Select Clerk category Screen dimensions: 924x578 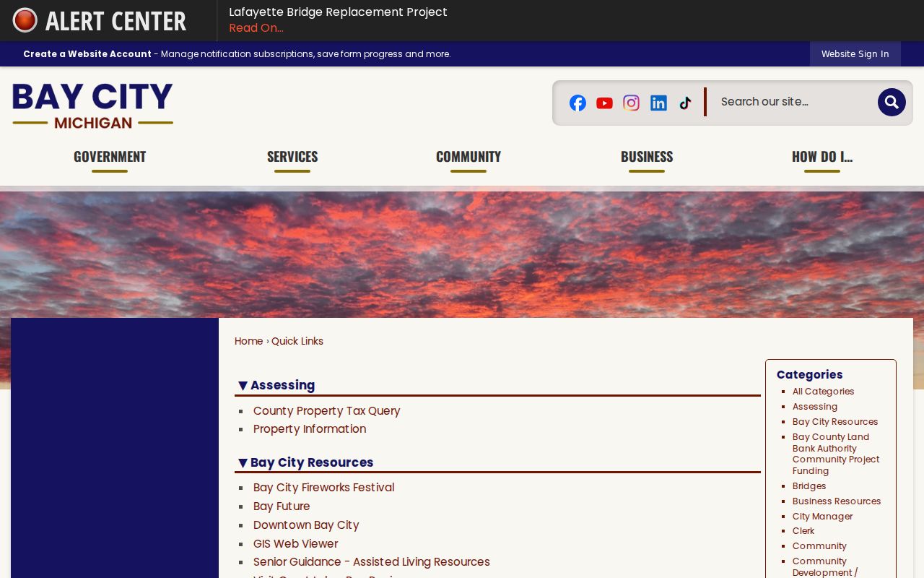coord(803,531)
